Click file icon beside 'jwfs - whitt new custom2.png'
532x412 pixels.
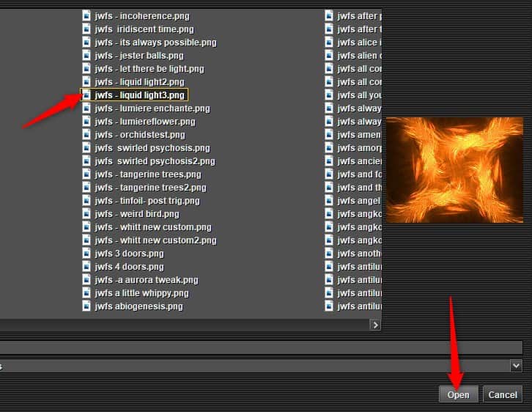pyautogui.click(x=86, y=240)
